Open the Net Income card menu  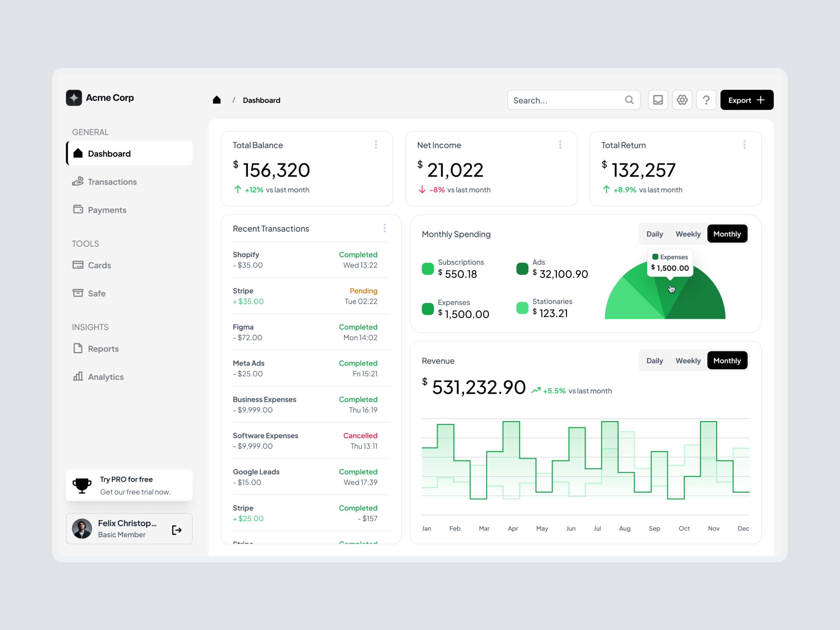coord(560,144)
